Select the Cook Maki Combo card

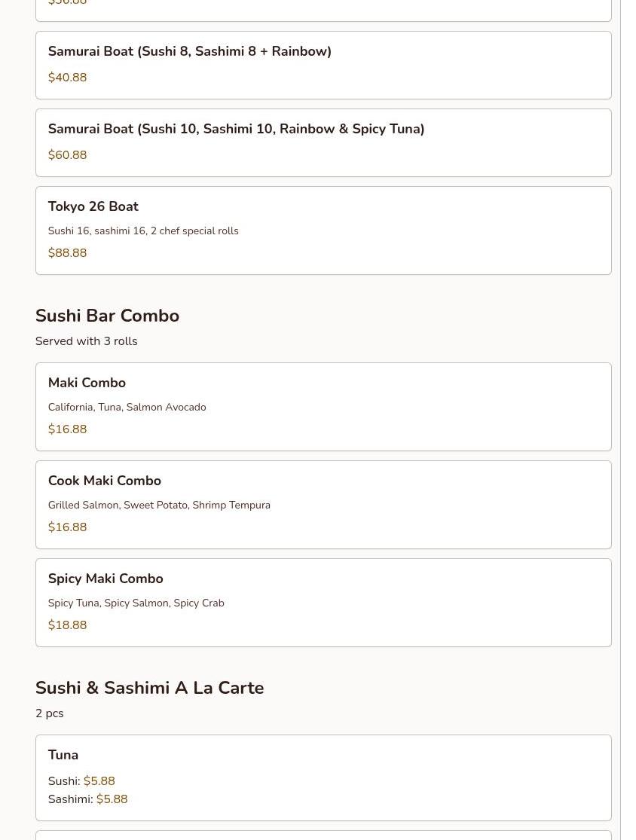pos(105,481)
